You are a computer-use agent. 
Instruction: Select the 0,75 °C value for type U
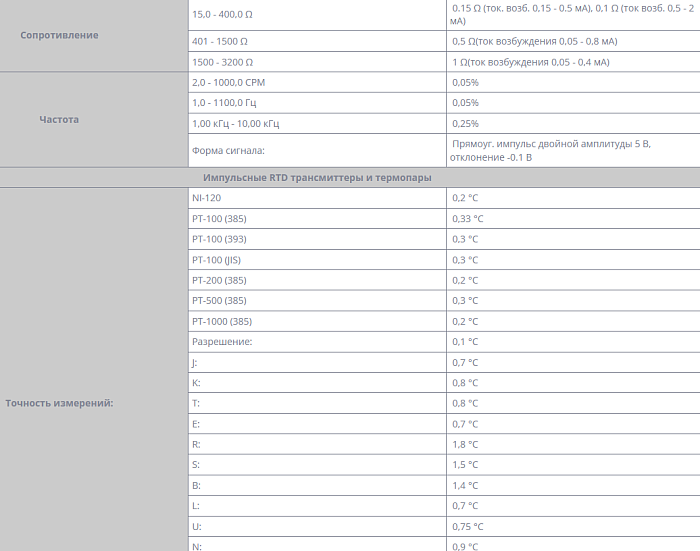click(x=467, y=526)
